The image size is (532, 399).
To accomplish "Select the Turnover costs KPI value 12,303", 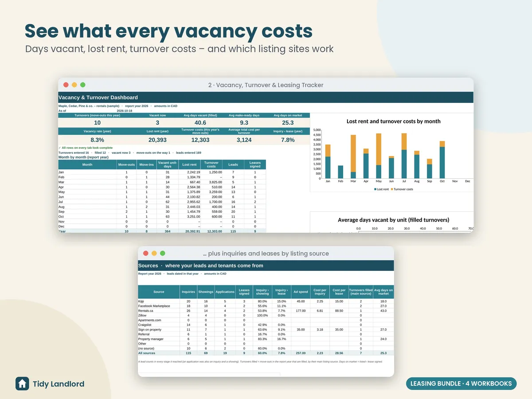I will (x=200, y=140).
